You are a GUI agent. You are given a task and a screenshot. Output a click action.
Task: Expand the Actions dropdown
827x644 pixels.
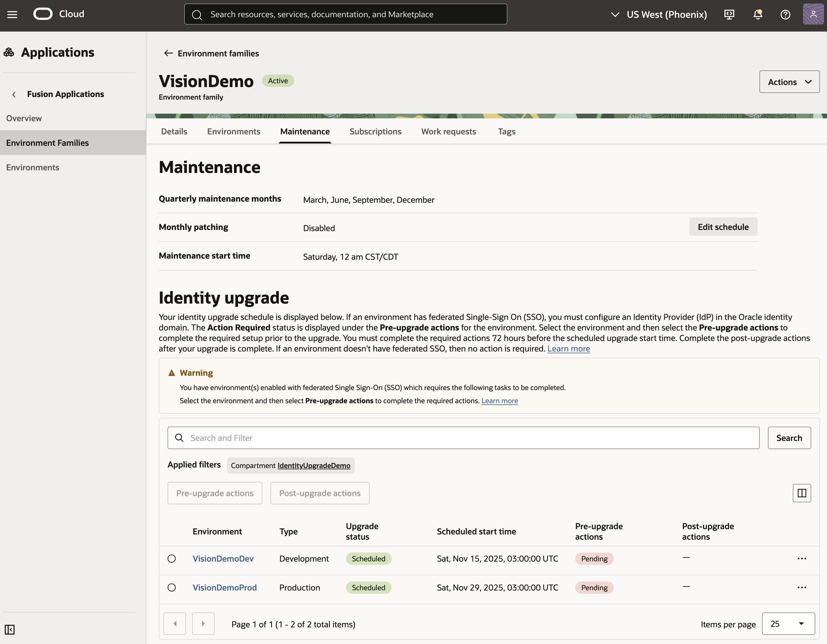pyautogui.click(x=789, y=82)
